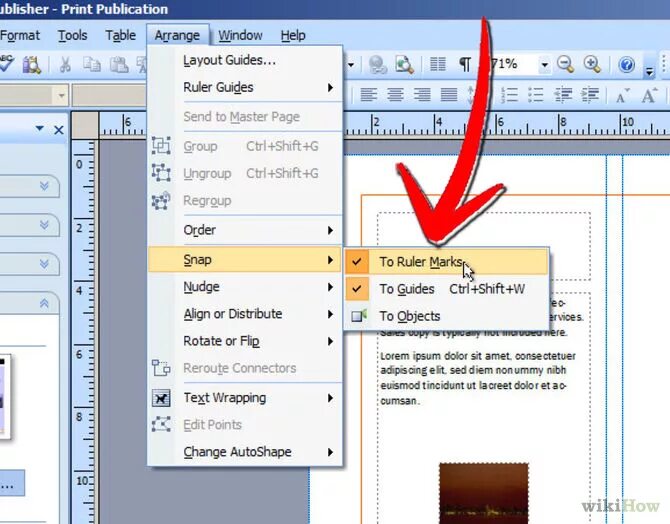Close the Arrange menu
The height and width of the screenshot is (524, 670).
(x=177, y=35)
